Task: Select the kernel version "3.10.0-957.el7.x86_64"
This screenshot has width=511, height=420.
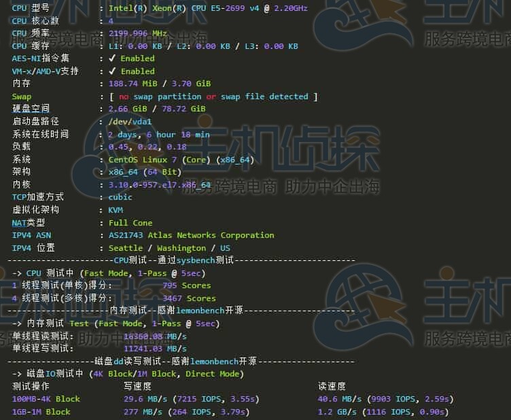Action: (x=160, y=185)
